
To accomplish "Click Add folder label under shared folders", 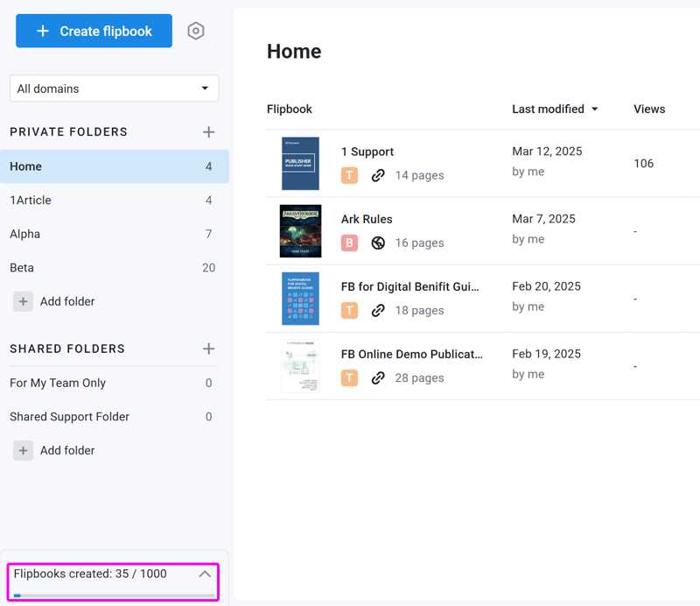I will [x=67, y=450].
